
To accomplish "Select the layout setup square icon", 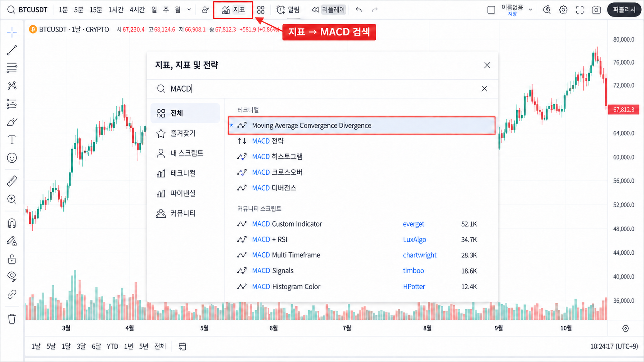I will 491,10.
